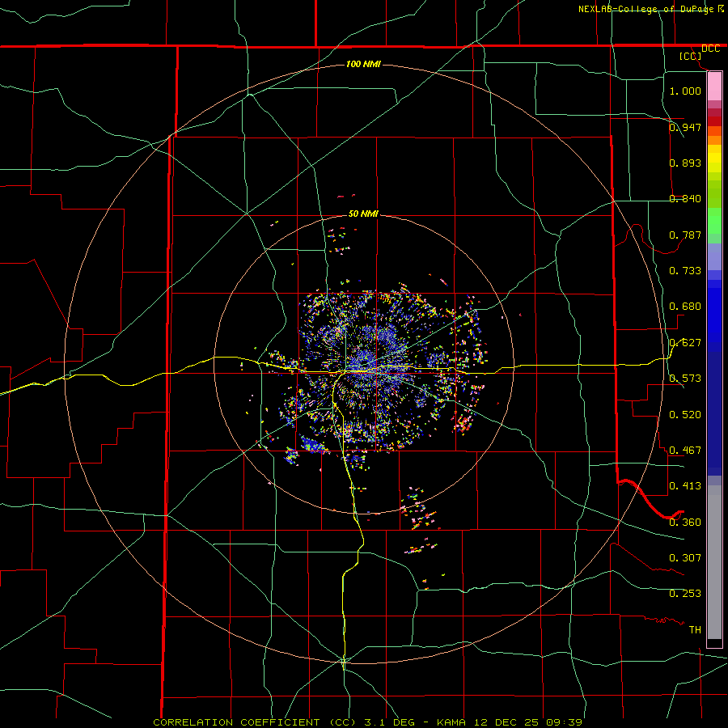The height and width of the screenshot is (728, 728).
Task: Click the bottom caption with product and timestamp
Action: pyautogui.click(x=367, y=722)
